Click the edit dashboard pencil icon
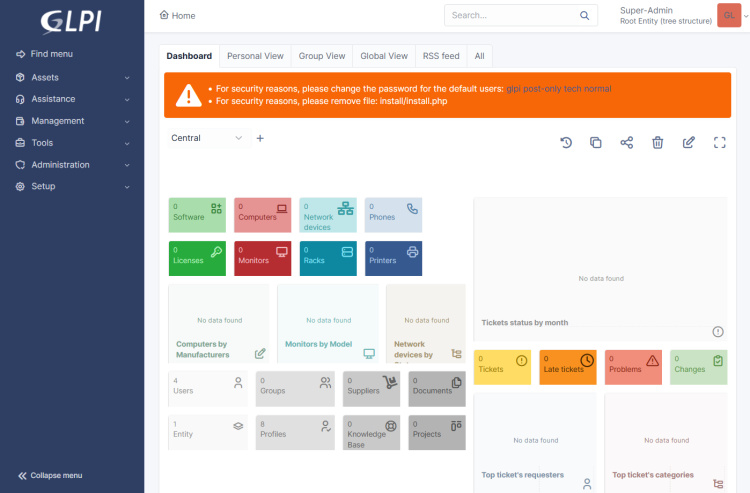 tap(688, 143)
